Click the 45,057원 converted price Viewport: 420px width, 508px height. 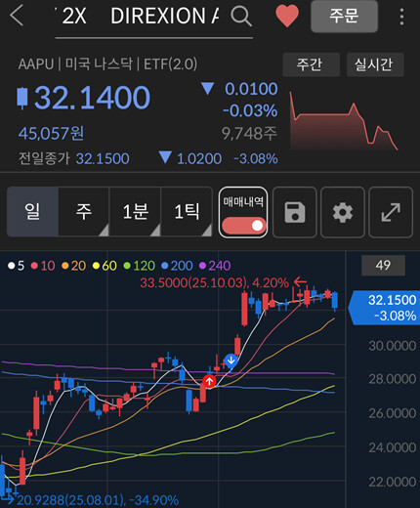51,133
